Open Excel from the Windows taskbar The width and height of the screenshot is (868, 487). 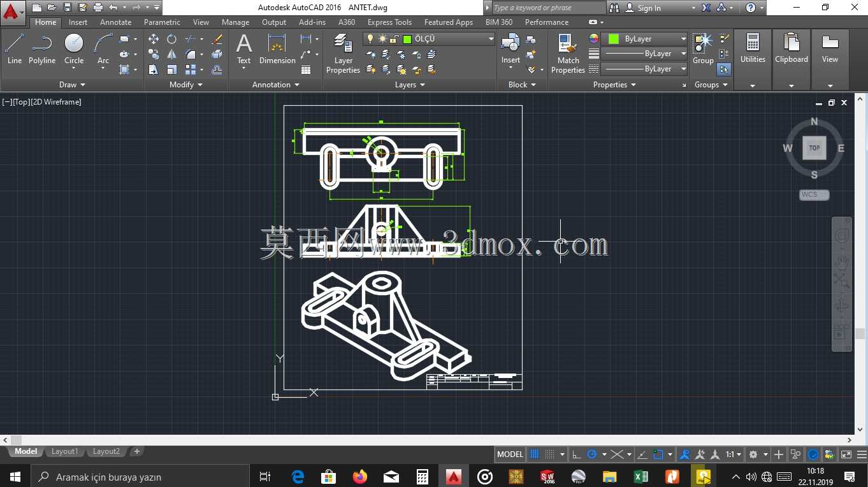[640, 477]
